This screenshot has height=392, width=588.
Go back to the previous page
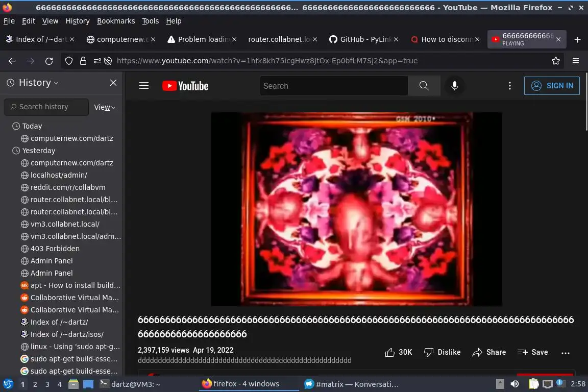tap(12, 61)
